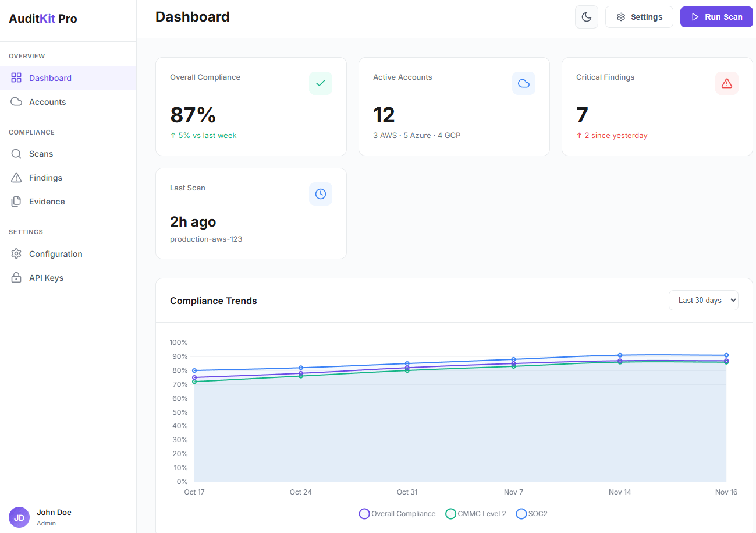This screenshot has width=756, height=533.
Task: Click the CMMC Level 2 data point at Oct 17
Action: tap(194, 382)
